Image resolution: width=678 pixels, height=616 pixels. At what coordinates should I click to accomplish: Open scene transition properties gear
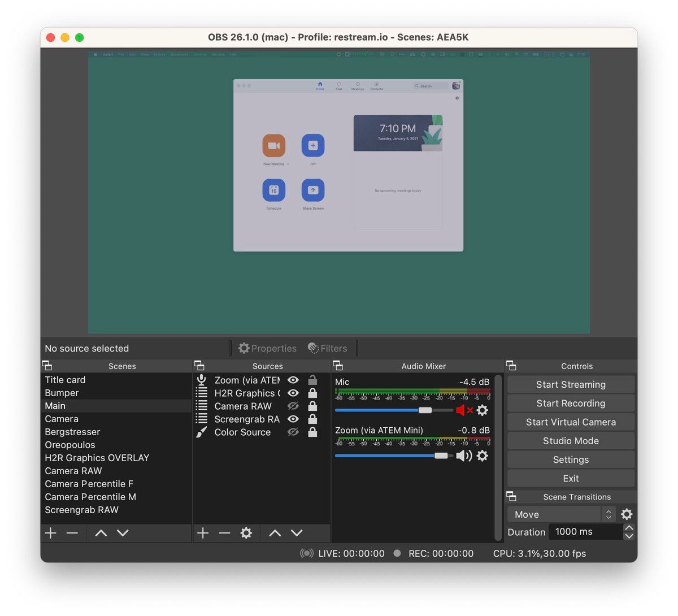coord(627,514)
